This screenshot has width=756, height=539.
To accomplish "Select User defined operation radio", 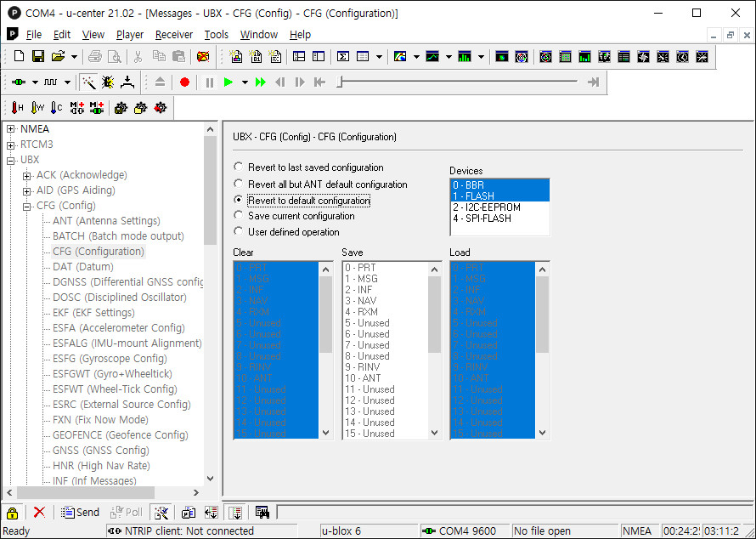I will 238,231.
